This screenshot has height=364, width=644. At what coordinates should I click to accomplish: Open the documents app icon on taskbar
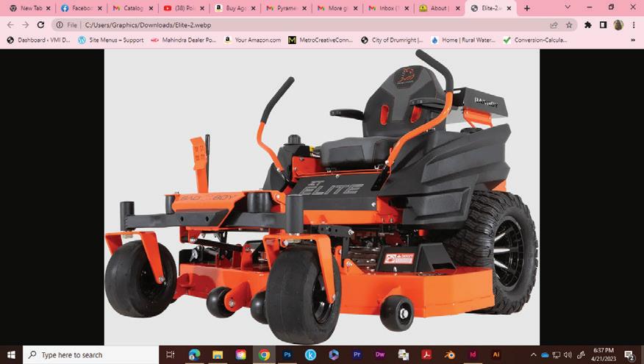404,354
